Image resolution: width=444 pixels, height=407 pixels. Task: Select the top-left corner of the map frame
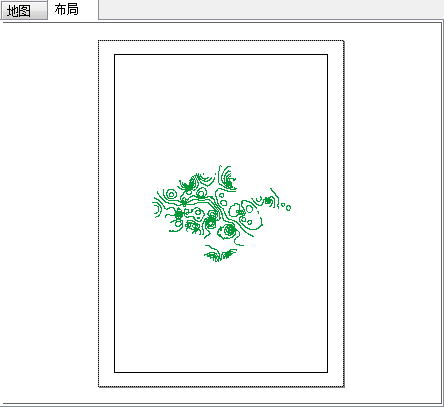[115, 55]
